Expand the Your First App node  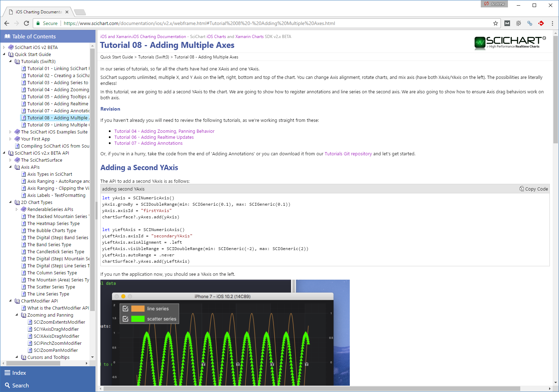pos(10,139)
